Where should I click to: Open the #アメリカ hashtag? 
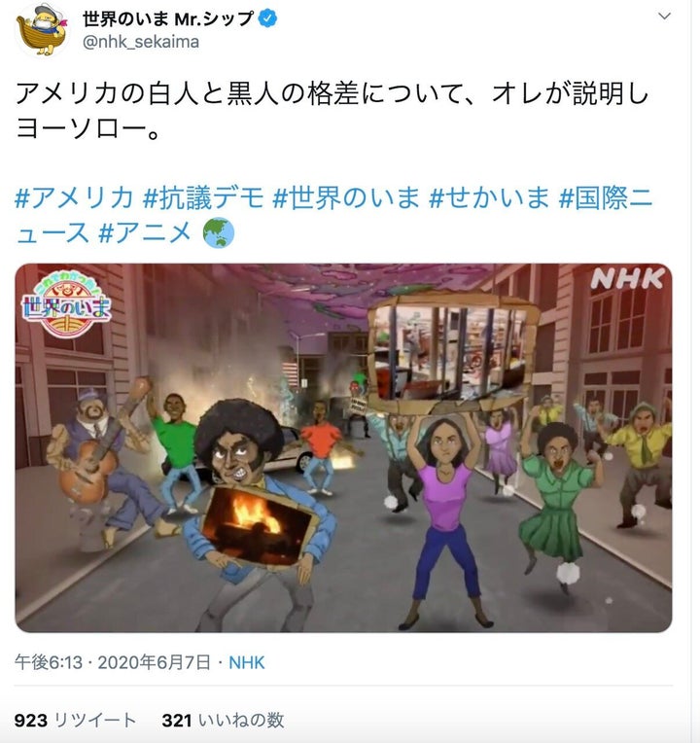[x=74, y=197]
